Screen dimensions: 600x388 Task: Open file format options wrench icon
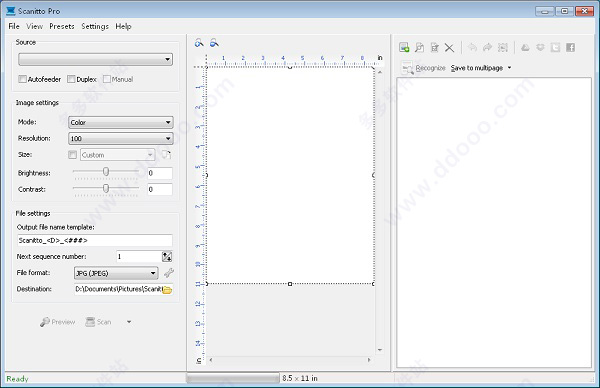pos(169,273)
